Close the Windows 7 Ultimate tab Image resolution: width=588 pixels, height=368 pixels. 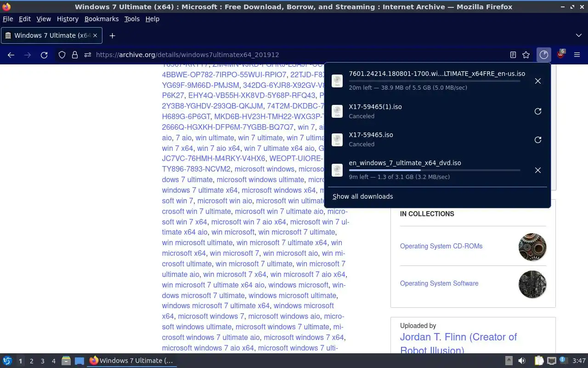(x=96, y=35)
